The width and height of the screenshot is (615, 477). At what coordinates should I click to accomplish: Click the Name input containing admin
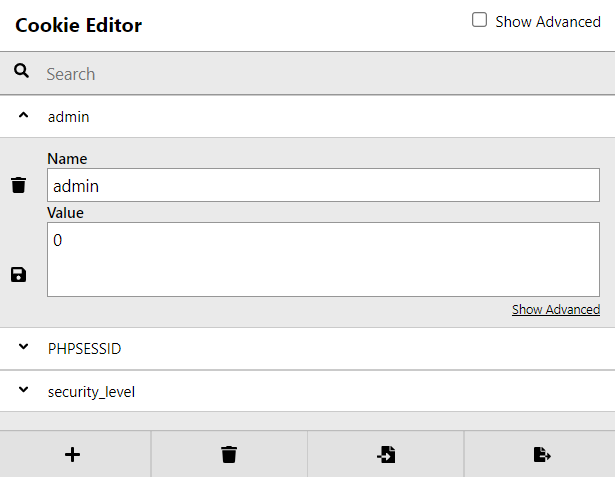pos(323,185)
